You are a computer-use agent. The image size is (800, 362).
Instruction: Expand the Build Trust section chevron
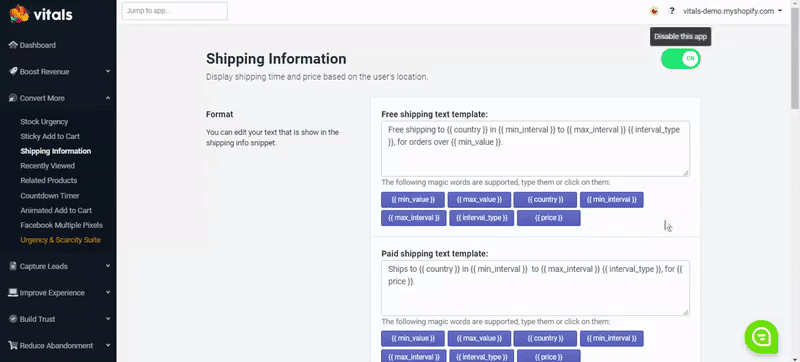108,319
